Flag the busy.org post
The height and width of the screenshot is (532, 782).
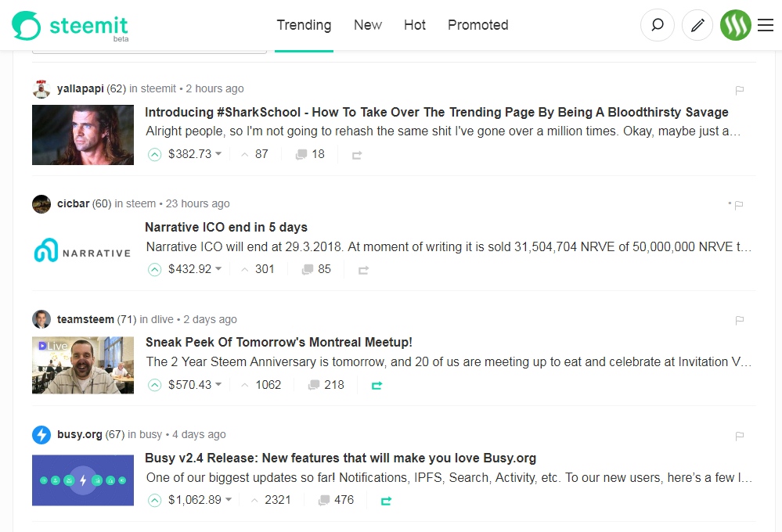point(739,436)
